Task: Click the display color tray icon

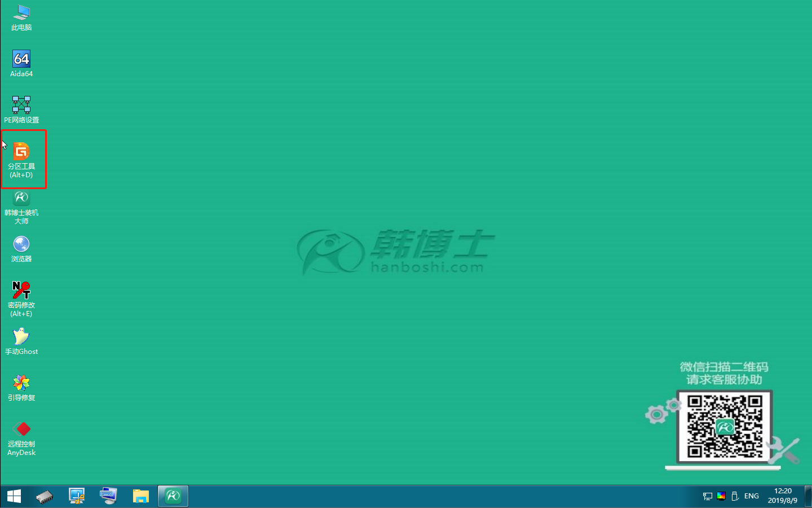Action: tap(721, 496)
